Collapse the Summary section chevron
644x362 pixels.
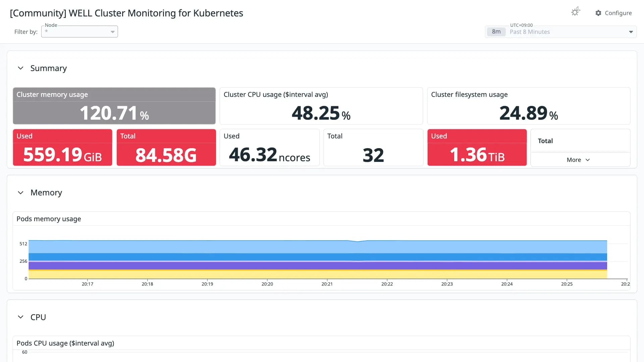click(20, 68)
